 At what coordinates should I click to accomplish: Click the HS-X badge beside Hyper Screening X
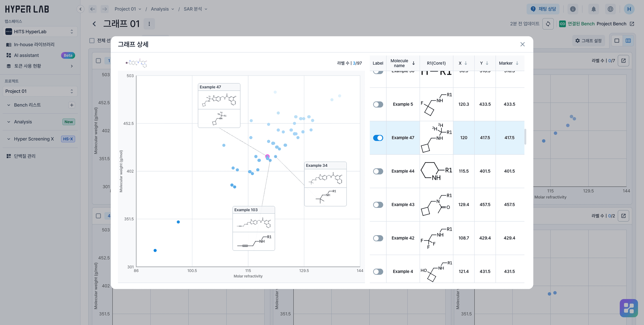pos(68,139)
